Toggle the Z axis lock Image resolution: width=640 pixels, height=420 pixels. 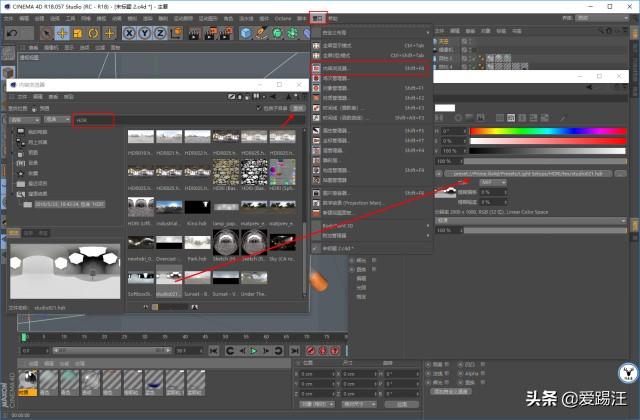pyautogui.click(x=160, y=33)
